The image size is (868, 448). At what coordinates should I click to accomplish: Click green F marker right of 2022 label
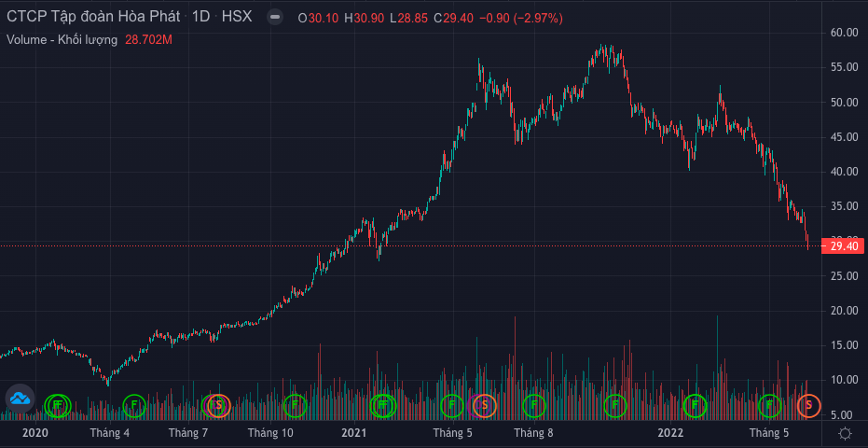[695, 405]
